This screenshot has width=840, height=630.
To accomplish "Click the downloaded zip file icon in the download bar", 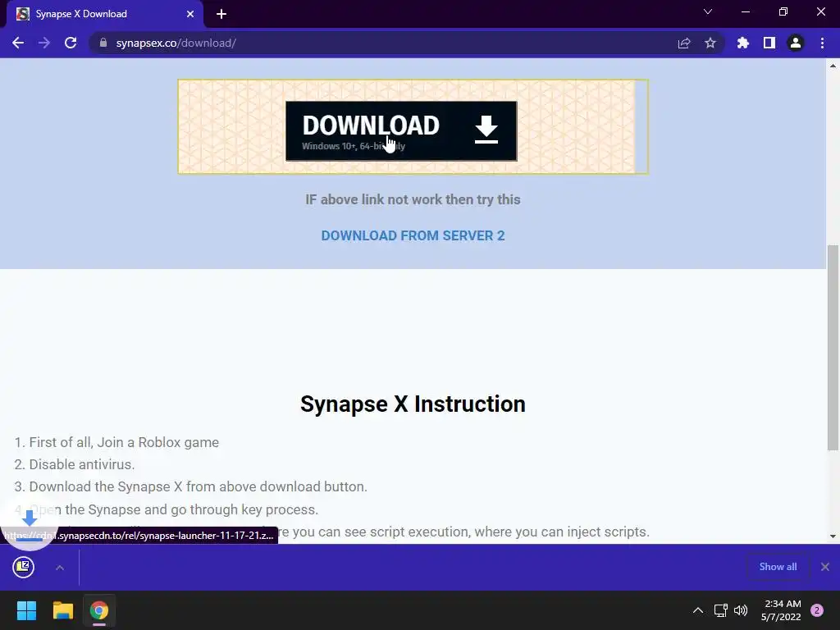I will tap(24, 567).
